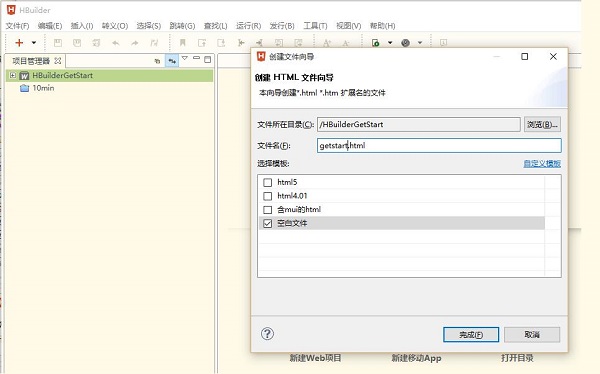Click collapse all icon in project manager
600x374 pixels.
pyautogui.click(x=157, y=60)
